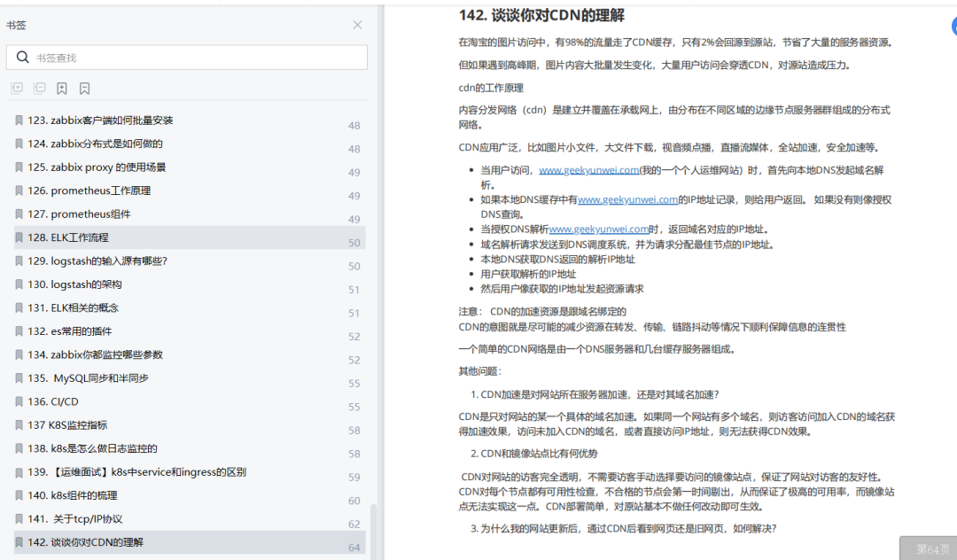Go to bookmark 139. k8s中service和ingress的区别

(190, 473)
